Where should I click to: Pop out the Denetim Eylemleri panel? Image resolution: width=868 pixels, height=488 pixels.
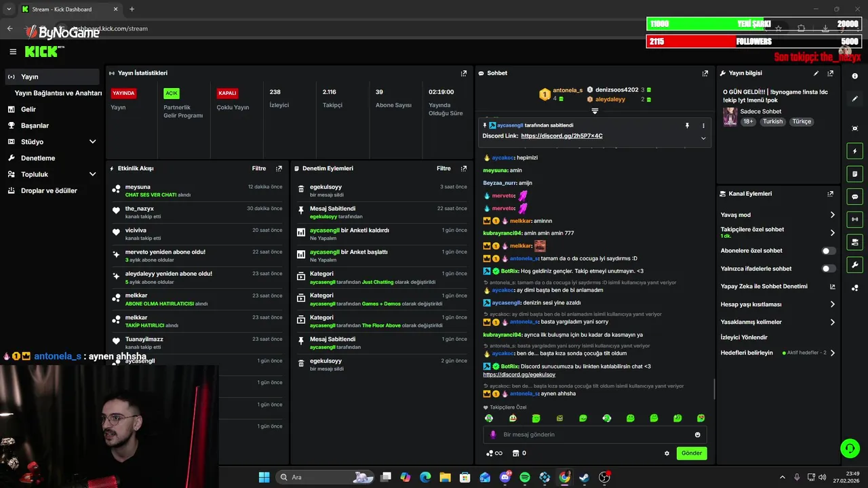[x=464, y=168]
